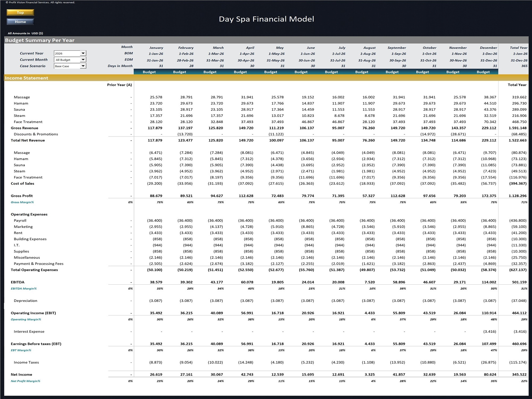Image resolution: width=532 pixels, height=399 pixels.
Task: Click the total days value 365
Action: point(524,66)
